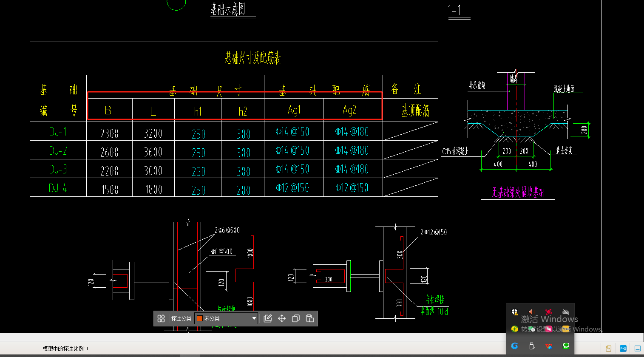Click the blue swirl browser tray icon
Viewport: 644px width, 357px height.
pos(515,346)
